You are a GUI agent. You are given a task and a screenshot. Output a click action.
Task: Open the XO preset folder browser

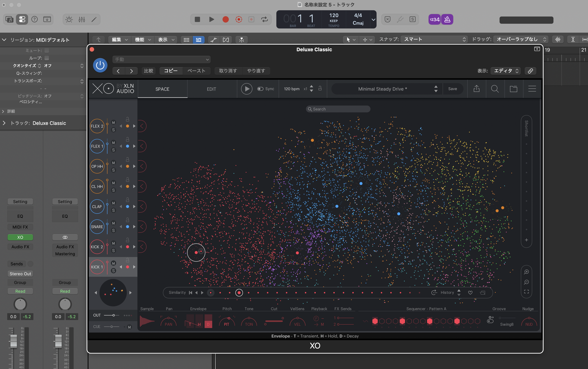513,89
